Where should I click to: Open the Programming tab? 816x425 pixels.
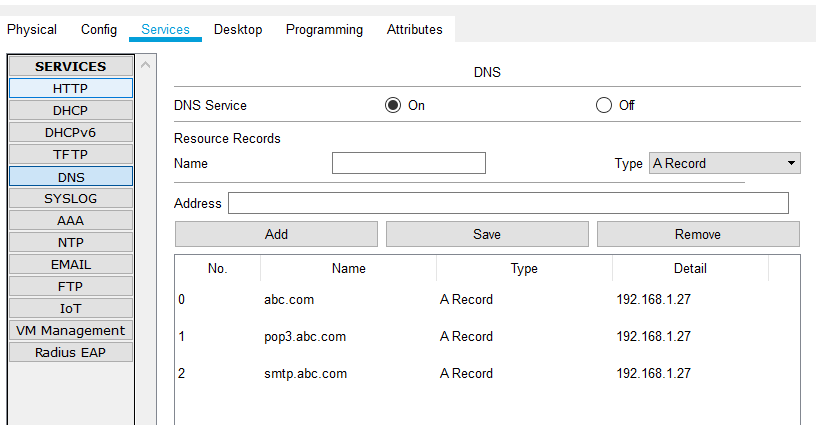point(324,30)
